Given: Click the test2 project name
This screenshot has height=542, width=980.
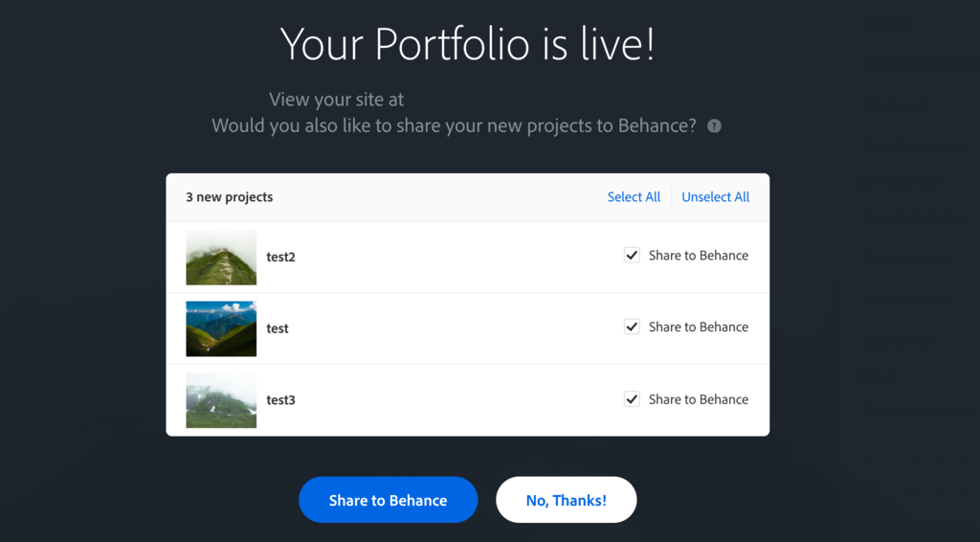Looking at the screenshot, I should tap(280, 257).
